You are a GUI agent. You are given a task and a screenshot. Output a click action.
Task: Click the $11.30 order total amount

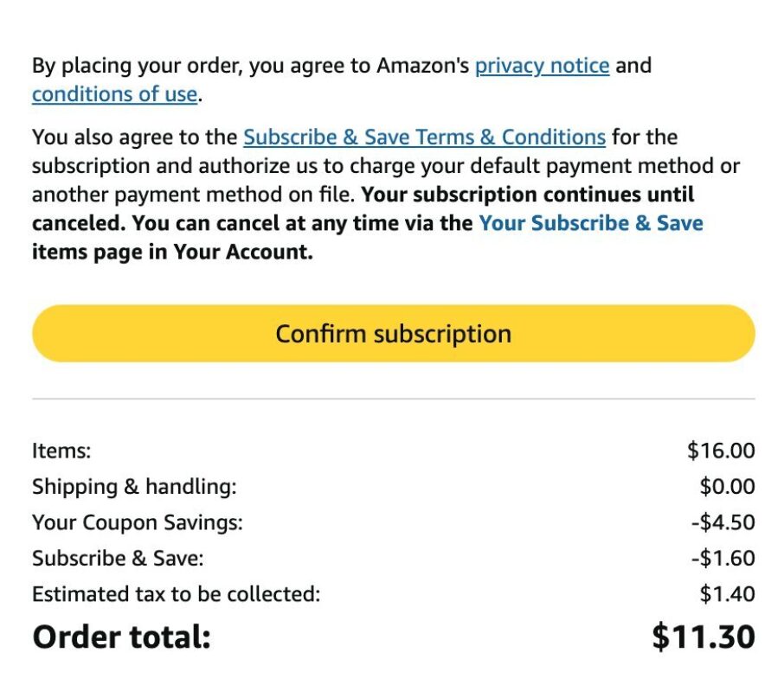704,637
